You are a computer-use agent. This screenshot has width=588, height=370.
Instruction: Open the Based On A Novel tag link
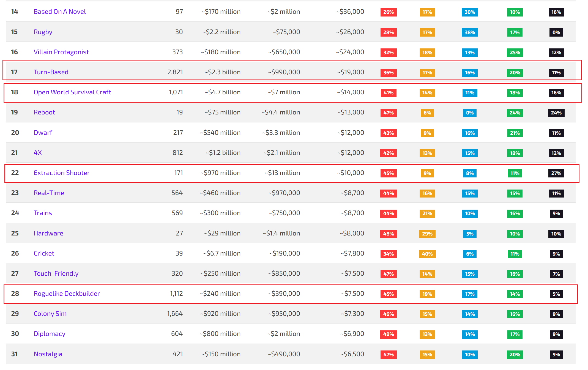60,12
